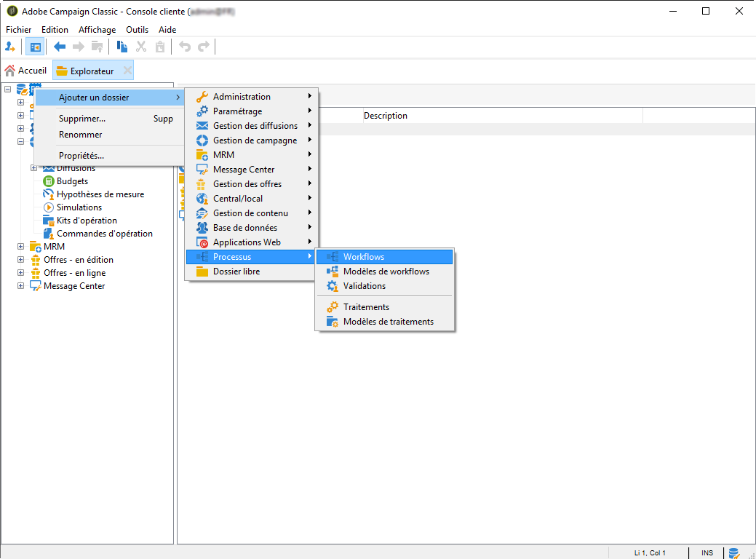This screenshot has height=559, width=756.
Task: Open the Administration submenu arrow
Action: tap(310, 96)
